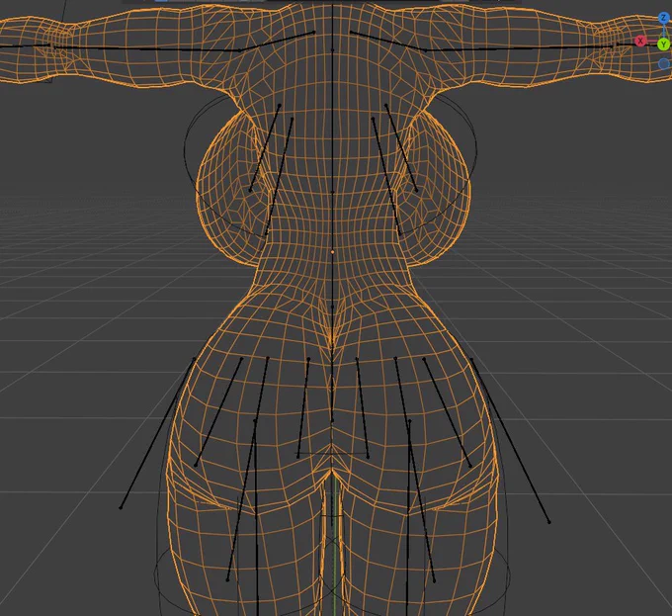Image resolution: width=672 pixels, height=616 pixels.
Task: Click the faded negative Z gizmo handle
Action: point(664,64)
